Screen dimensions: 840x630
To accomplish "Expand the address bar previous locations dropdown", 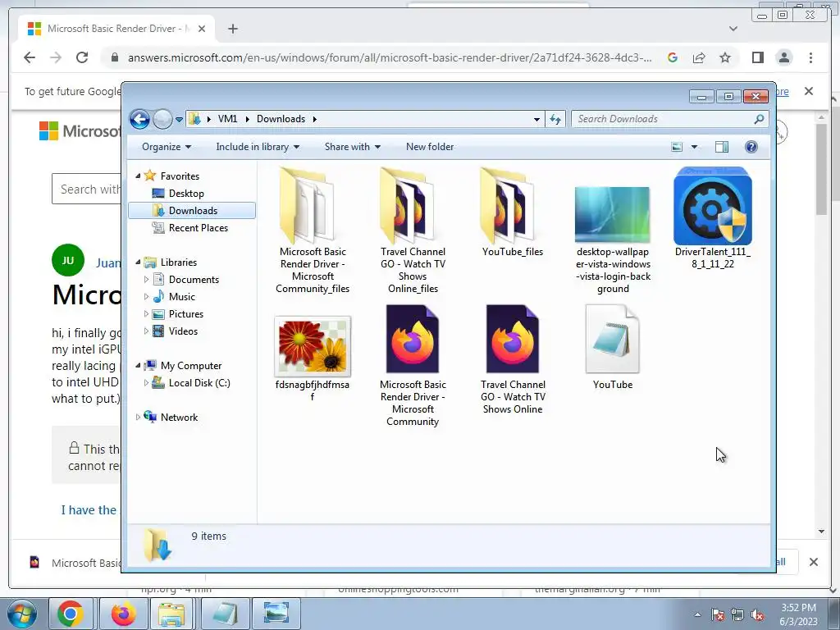I will click(536, 120).
